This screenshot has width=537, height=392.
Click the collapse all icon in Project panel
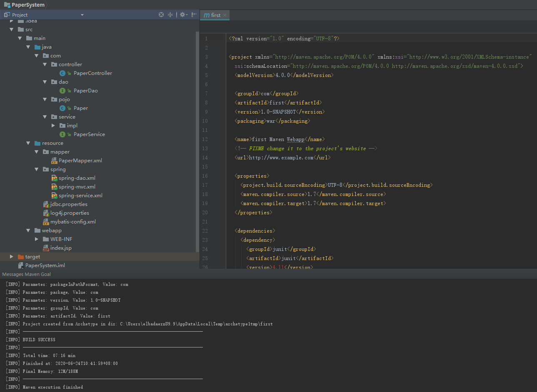click(x=170, y=15)
